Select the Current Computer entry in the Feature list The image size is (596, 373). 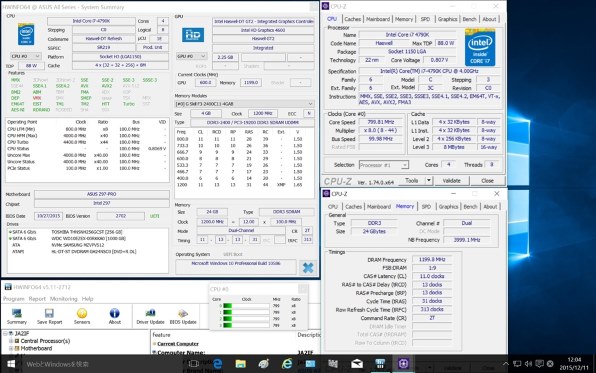coord(178,344)
